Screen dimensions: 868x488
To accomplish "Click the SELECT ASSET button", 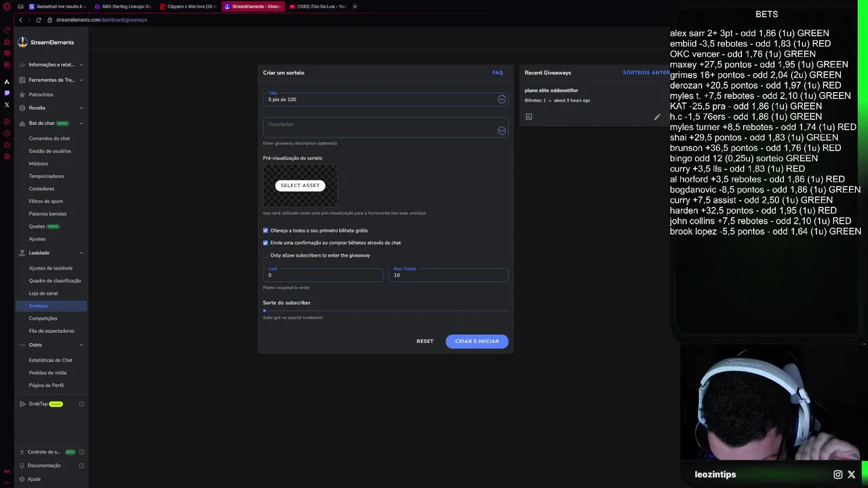I will pos(300,185).
